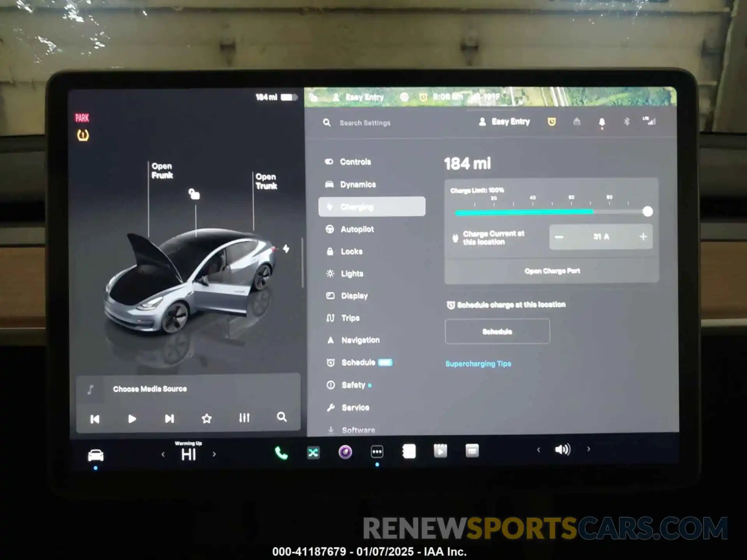Tap the door unlock padlock icon
The image size is (747, 560).
pos(194,194)
